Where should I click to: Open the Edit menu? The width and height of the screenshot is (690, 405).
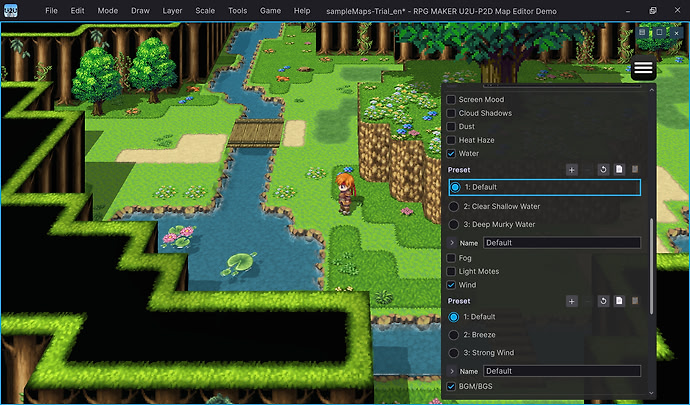77,11
